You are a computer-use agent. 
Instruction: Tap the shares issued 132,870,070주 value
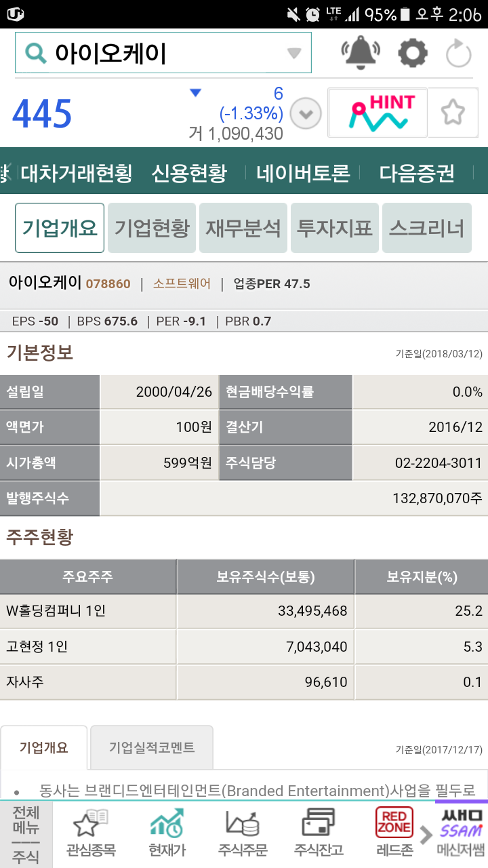(437, 498)
